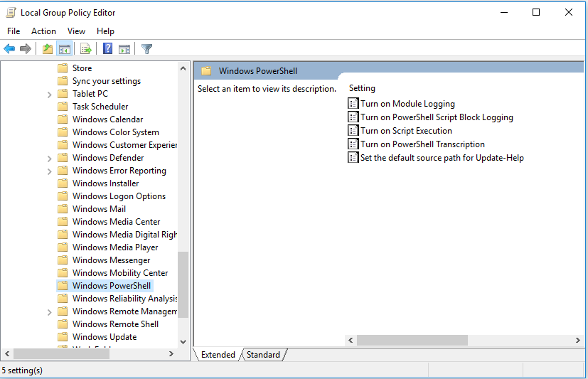Click settings list horizontal scroll left arrow
The width and height of the screenshot is (588, 379).
[x=351, y=340]
